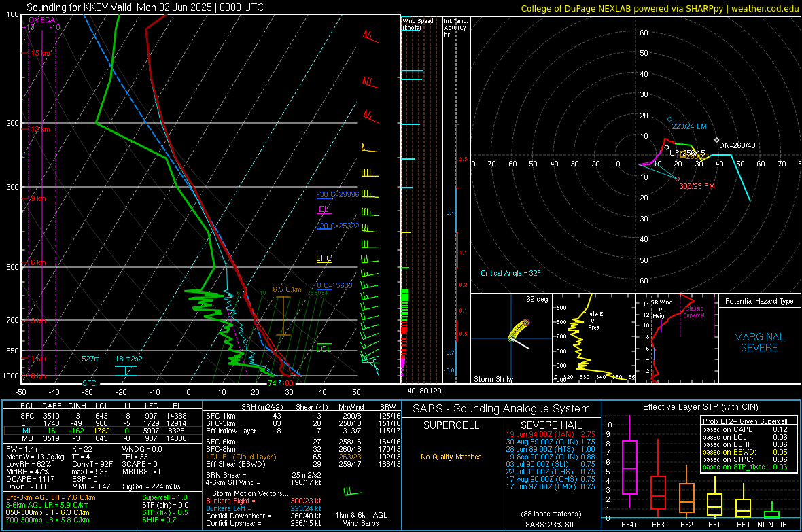Select the 12 km height marker

pyautogui.click(x=40, y=129)
